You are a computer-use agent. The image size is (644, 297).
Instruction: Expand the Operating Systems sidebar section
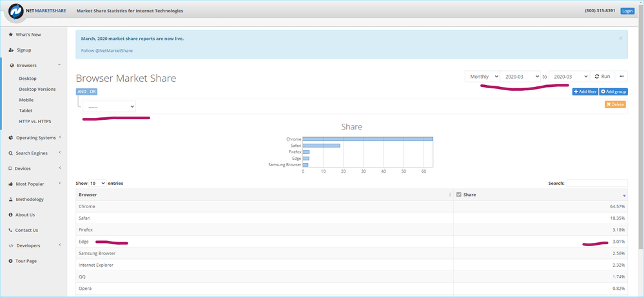60,137
